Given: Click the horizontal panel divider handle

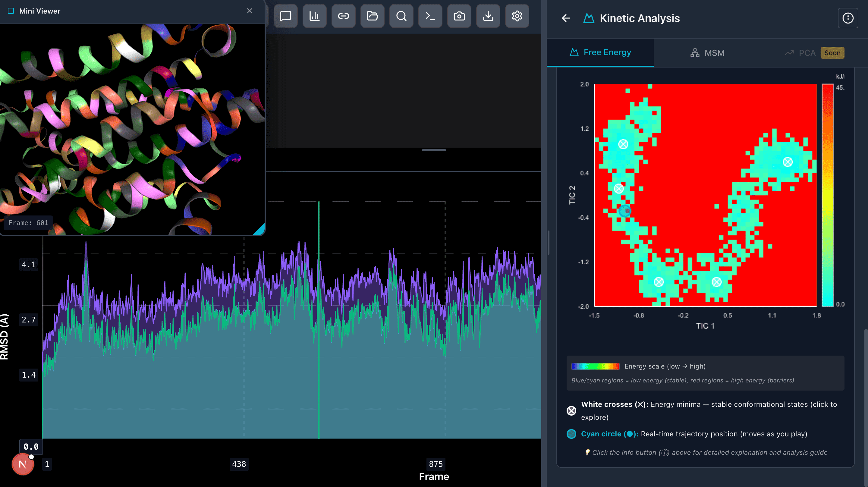Looking at the screenshot, I should point(434,150).
